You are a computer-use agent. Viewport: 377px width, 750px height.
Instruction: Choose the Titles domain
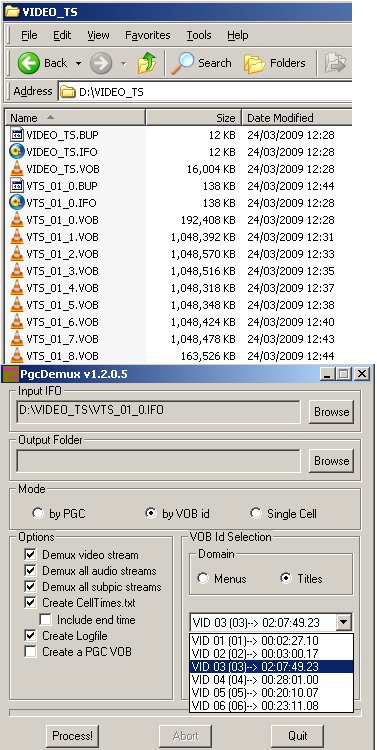(x=286, y=578)
